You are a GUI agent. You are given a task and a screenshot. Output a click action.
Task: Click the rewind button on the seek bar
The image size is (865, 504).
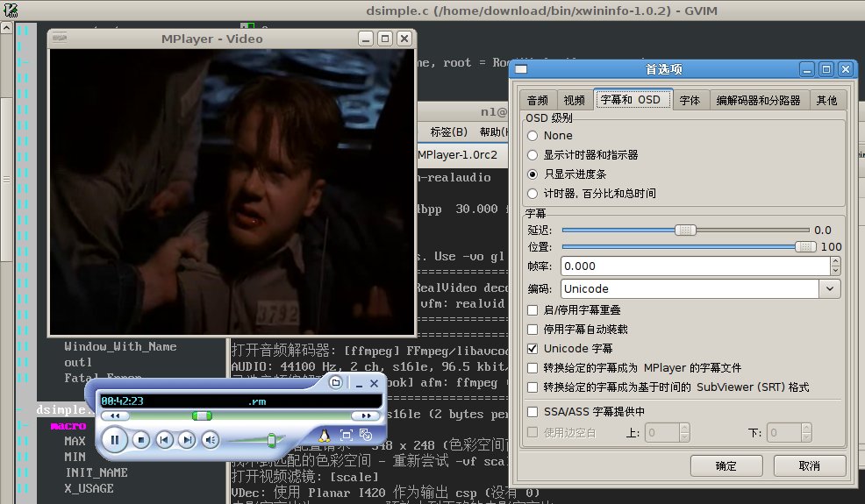click(x=115, y=415)
